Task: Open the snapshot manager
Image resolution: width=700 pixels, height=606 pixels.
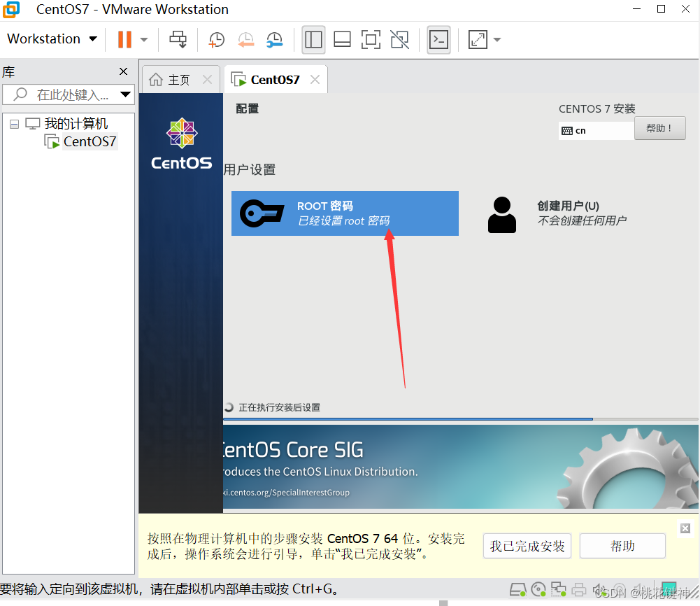Action: [275, 40]
